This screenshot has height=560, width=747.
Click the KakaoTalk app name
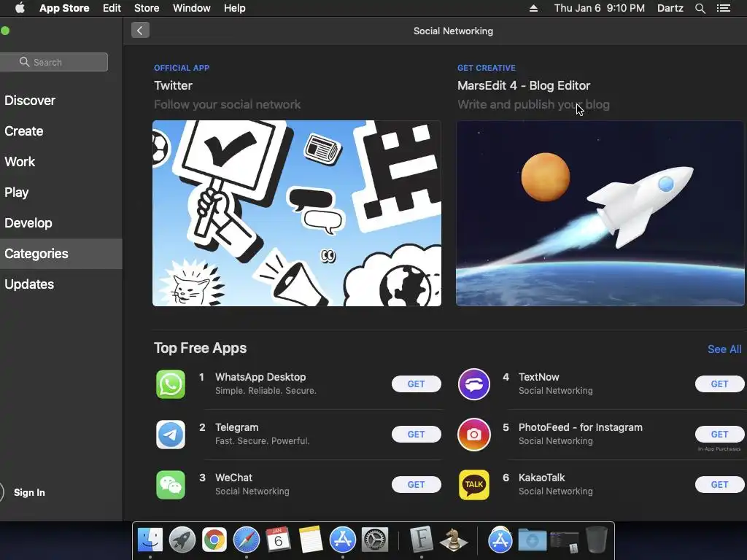click(542, 478)
